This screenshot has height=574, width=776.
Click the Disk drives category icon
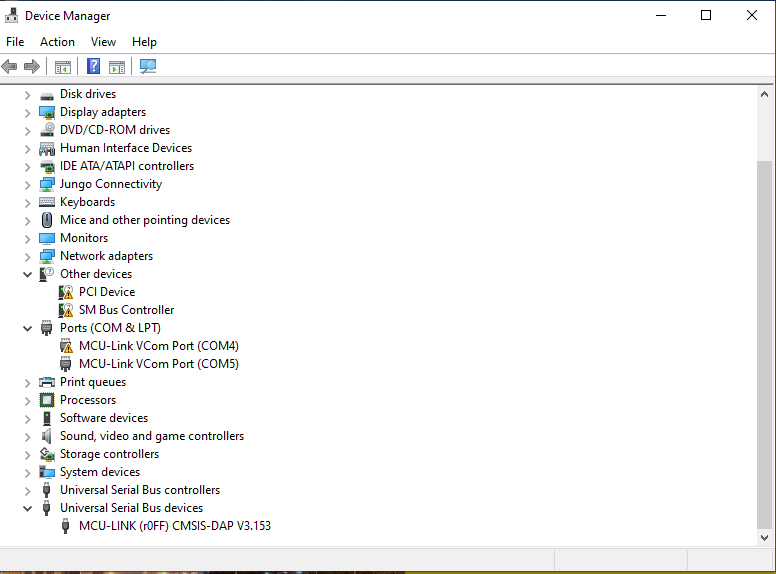(x=47, y=95)
